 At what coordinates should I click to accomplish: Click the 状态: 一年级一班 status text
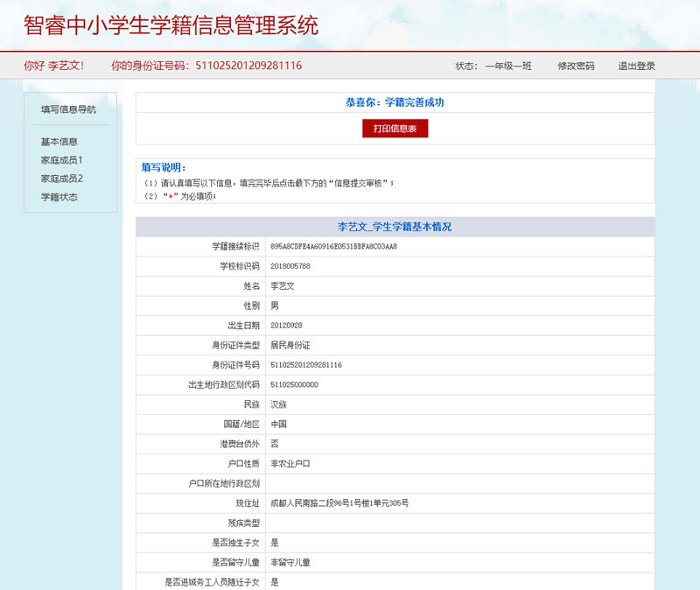[x=493, y=66]
